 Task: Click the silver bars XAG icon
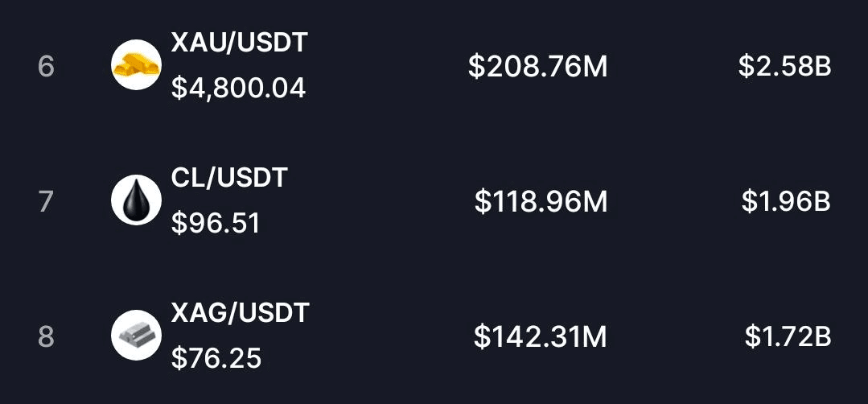(x=137, y=335)
